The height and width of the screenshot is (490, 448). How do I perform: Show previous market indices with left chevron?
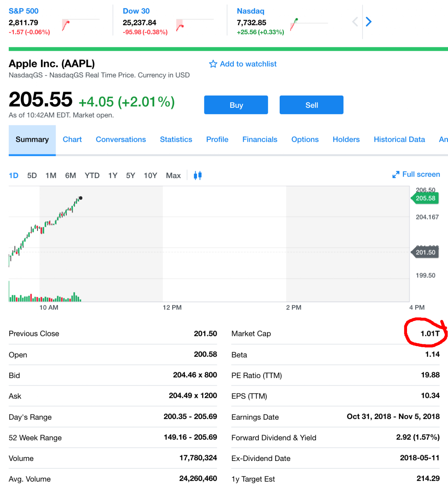tap(355, 22)
